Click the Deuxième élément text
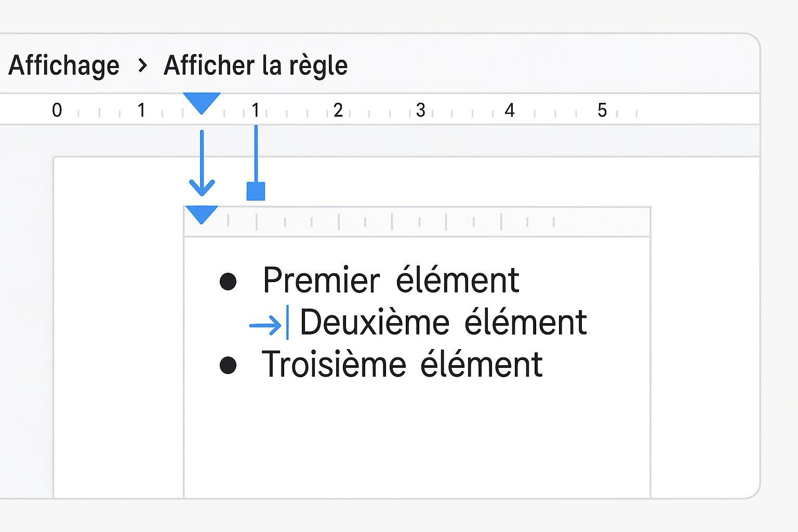 pos(443,322)
